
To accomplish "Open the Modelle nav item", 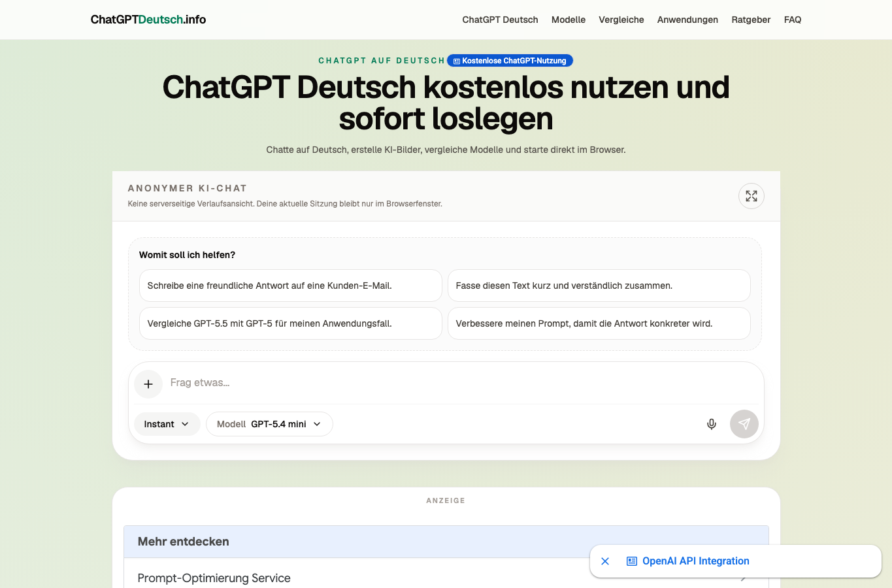I will pos(569,20).
